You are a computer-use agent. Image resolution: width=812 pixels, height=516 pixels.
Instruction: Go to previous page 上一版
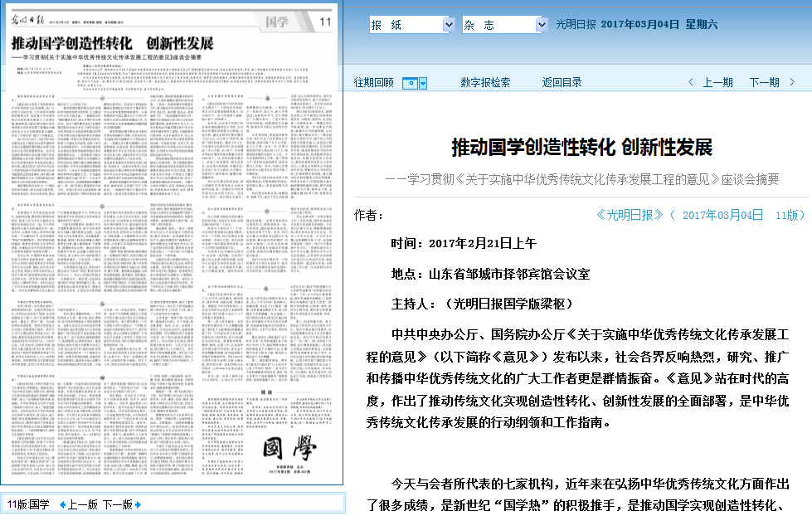point(82,504)
